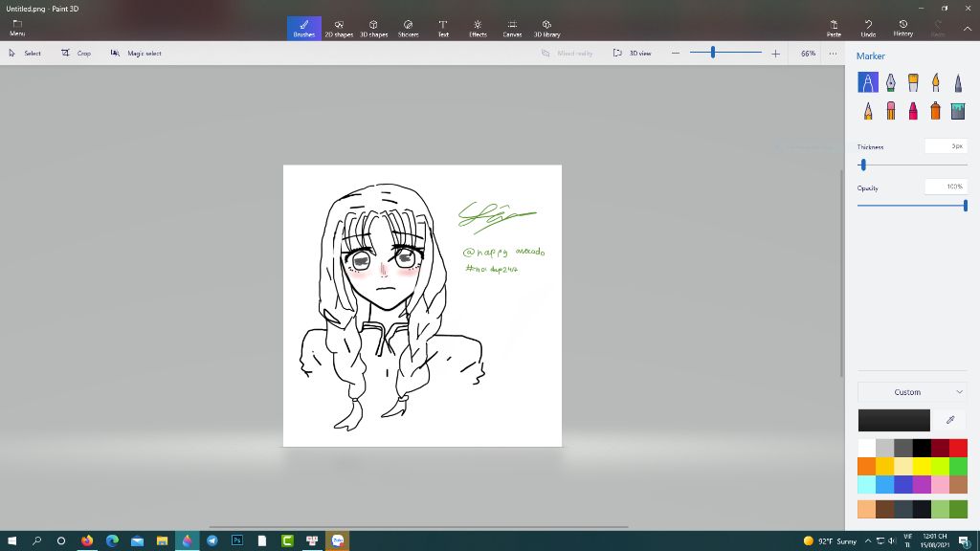Click the Thickness value field
This screenshot has width=980, height=551.
pyautogui.click(x=947, y=146)
